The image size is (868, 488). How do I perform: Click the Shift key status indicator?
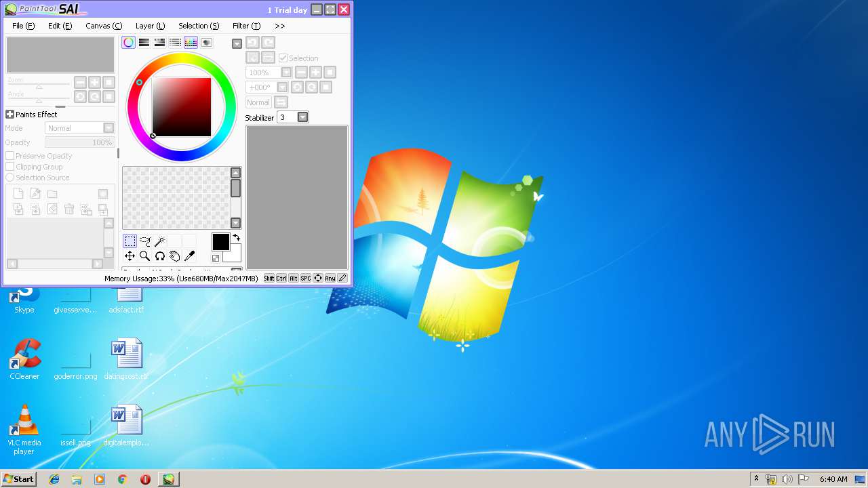269,279
